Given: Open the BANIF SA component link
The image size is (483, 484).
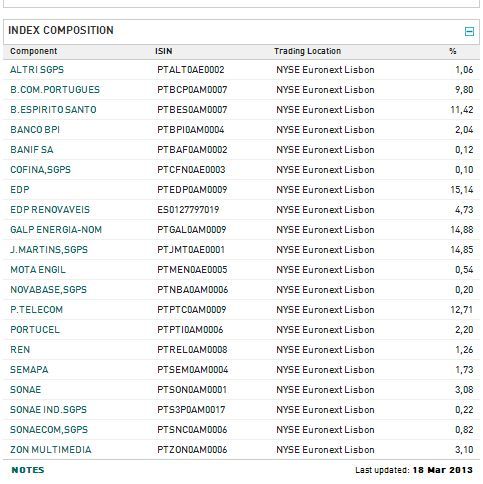Looking at the screenshot, I should point(32,150).
